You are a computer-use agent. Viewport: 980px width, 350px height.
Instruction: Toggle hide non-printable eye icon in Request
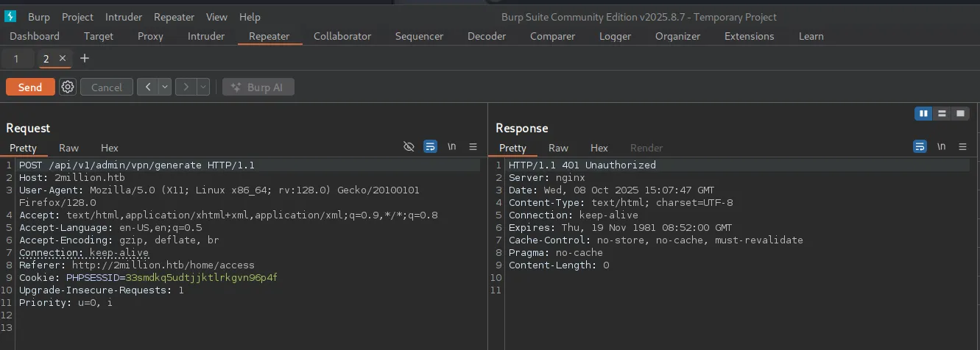click(x=409, y=147)
